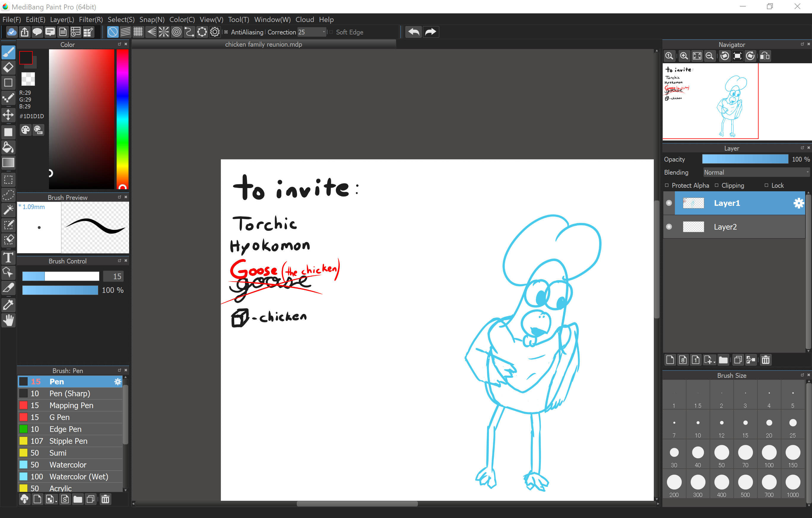The width and height of the screenshot is (812, 518).
Task: Enable circle snap
Action: coord(177,32)
